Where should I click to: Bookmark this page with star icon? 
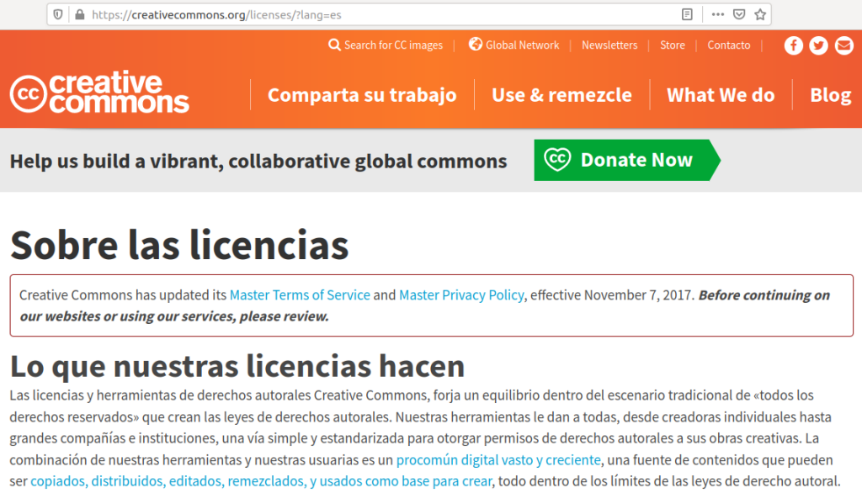coord(760,14)
